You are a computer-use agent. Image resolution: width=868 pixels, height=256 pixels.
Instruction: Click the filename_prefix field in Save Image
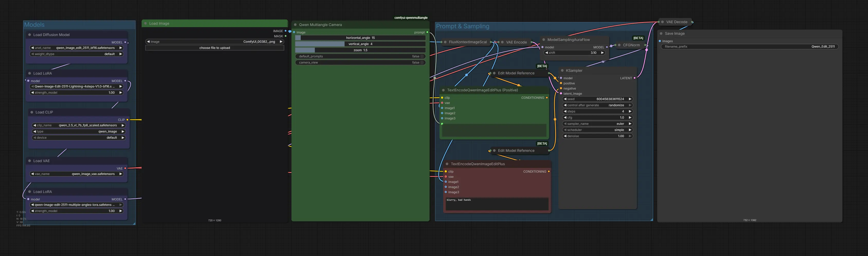pos(750,47)
